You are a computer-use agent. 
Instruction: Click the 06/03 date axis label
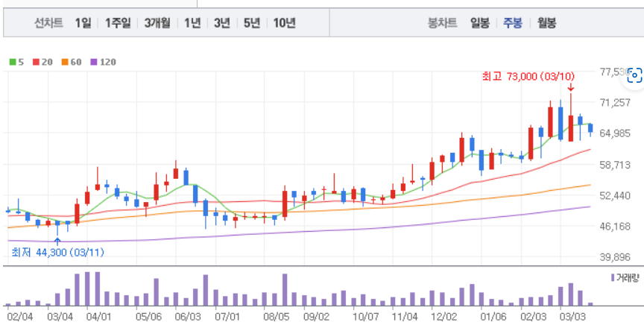click(188, 318)
